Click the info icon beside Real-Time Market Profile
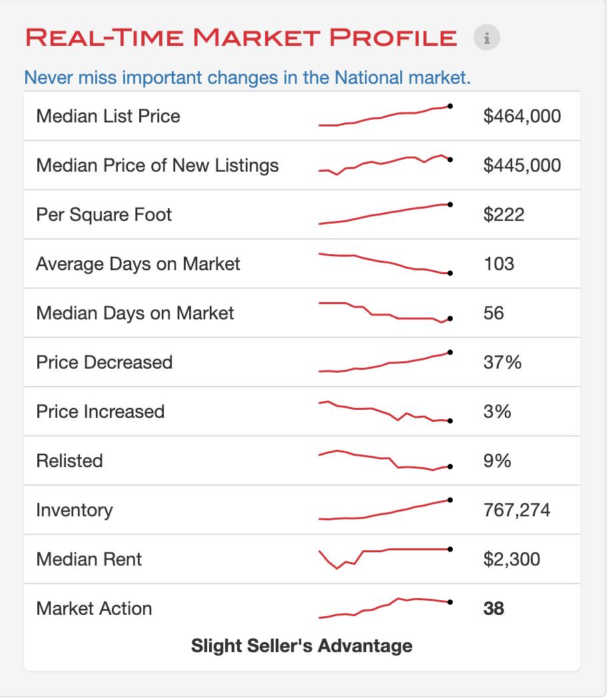 (487, 38)
